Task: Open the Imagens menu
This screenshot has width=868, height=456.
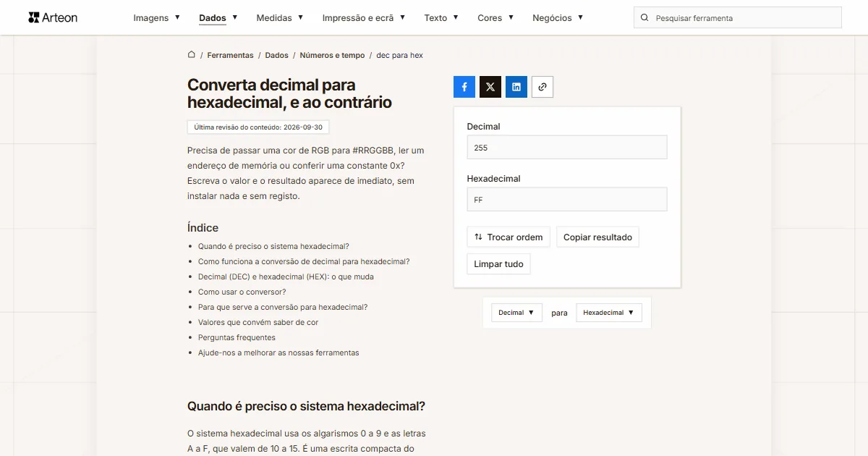Action: coord(157,17)
